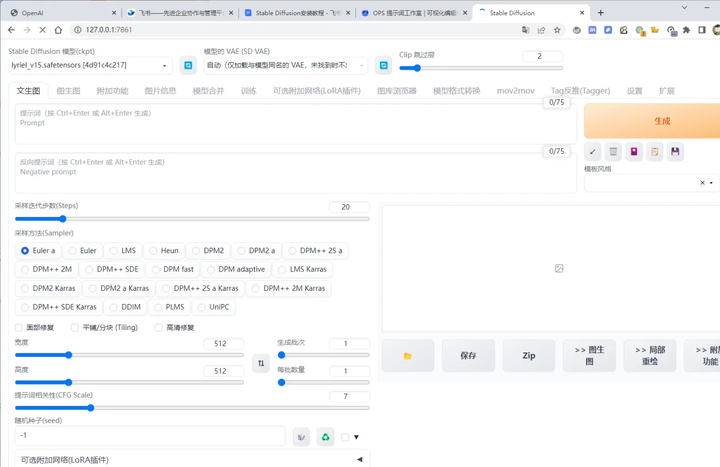This screenshot has width=720, height=467.
Task: Click into the Prompt text box
Action: click(296, 124)
